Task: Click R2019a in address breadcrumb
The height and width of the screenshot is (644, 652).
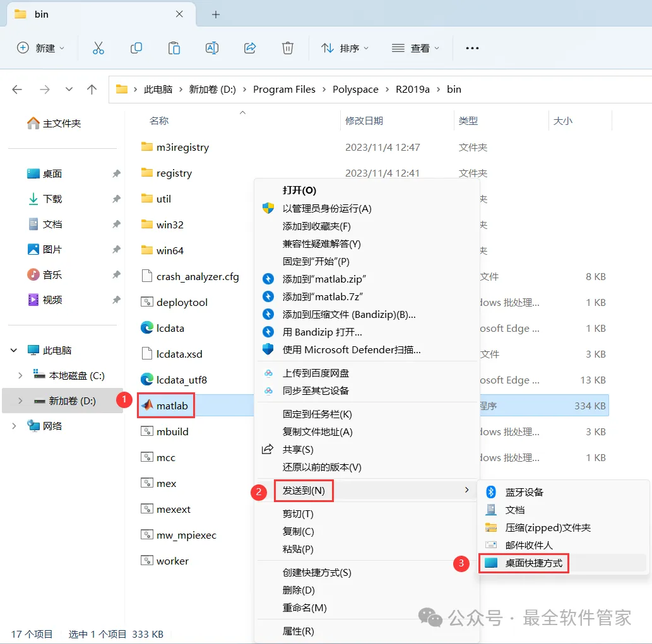Action: pos(413,90)
